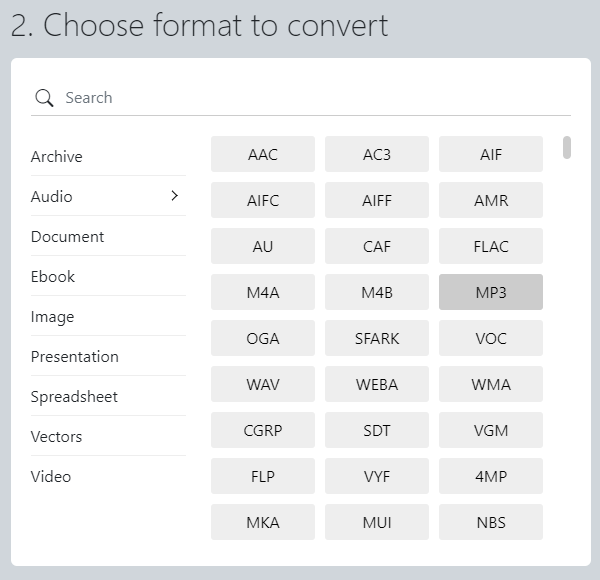Choose the FLP format
The height and width of the screenshot is (580, 600).
(263, 476)
